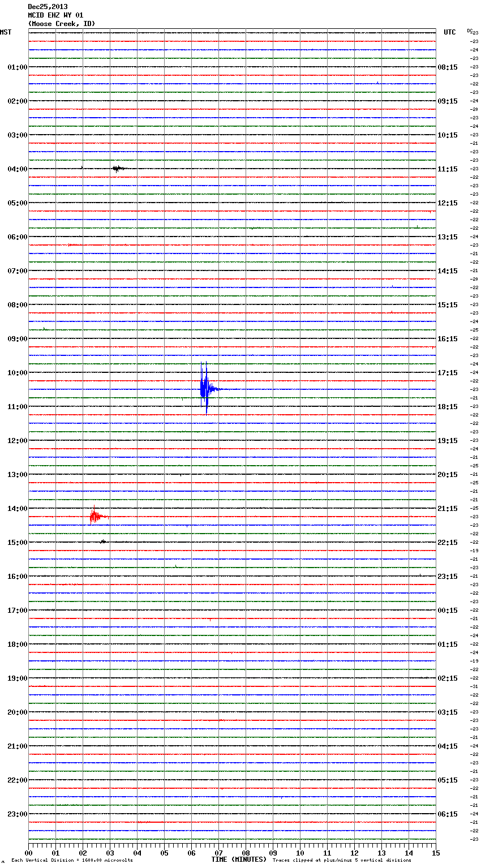The width and height of the screenshot is (481, 868).
Task: Click the 08:15 UTC time label
Action: pyautogui.click(x=448, y=67)
